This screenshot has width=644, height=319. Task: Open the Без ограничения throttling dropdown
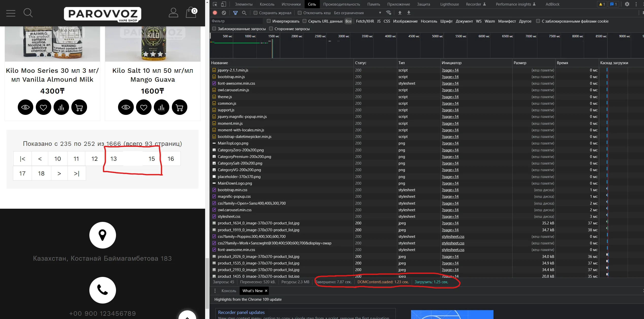point(357,13)
